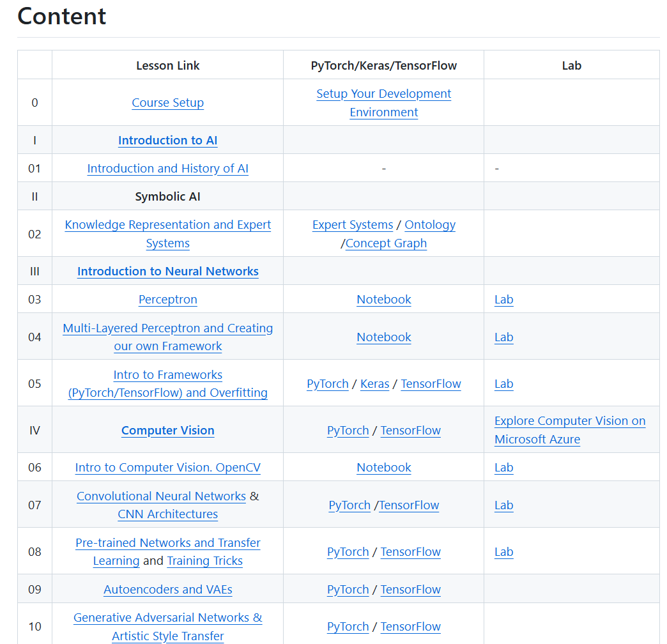Open Setup Your Development Environment link
Image resolution: width=667 pixels, height=644 pixels.
click(x=384, y=102)
